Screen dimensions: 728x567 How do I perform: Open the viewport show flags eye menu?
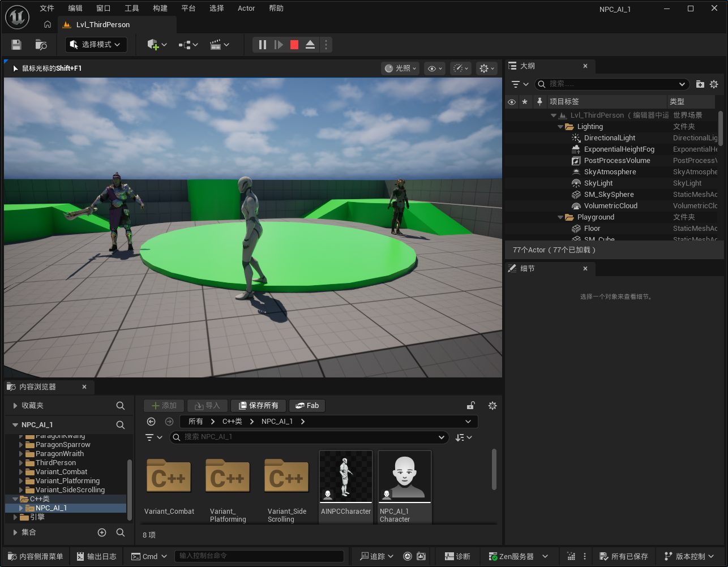(435, 68)
